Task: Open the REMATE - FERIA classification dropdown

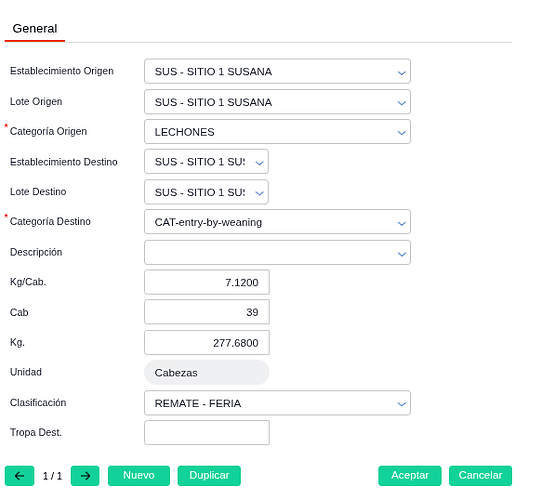Action: pyautogui.click(x=277, y=403)
